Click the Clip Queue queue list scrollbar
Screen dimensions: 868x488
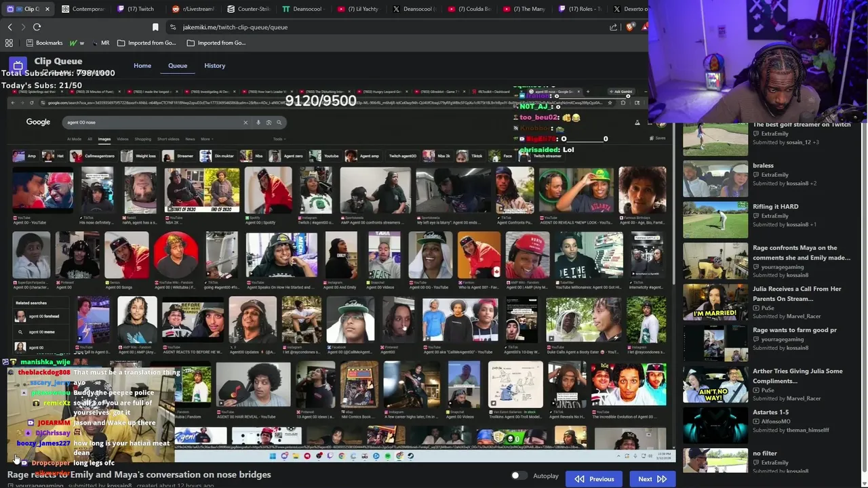[x=865, y=298]
